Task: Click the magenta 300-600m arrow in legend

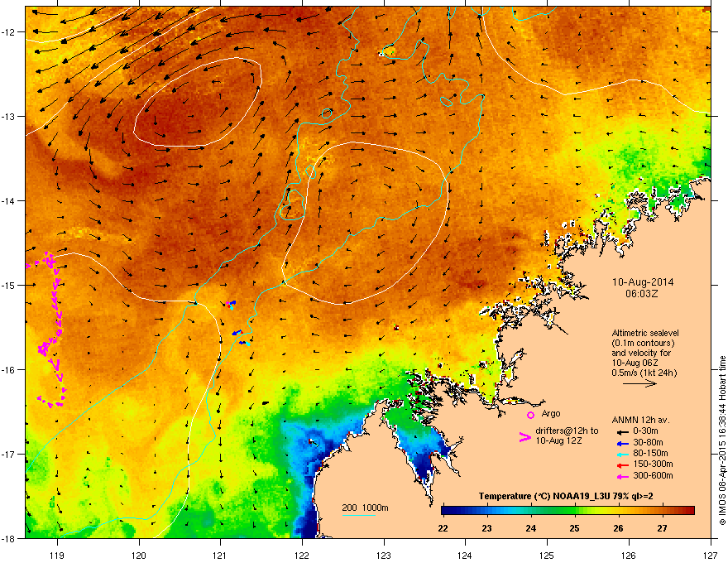Action: click(623, 476)
